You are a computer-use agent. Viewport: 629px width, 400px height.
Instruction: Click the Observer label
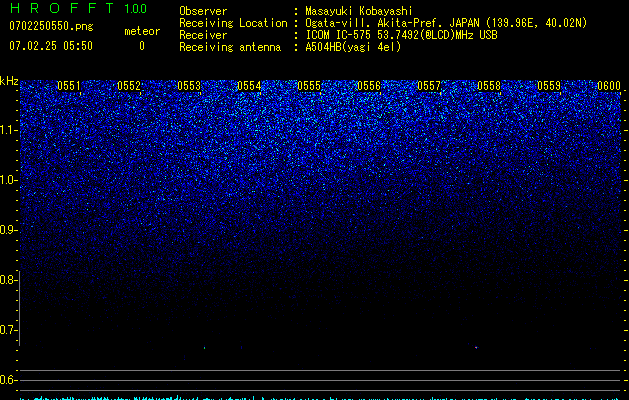(x=203, y=11)
